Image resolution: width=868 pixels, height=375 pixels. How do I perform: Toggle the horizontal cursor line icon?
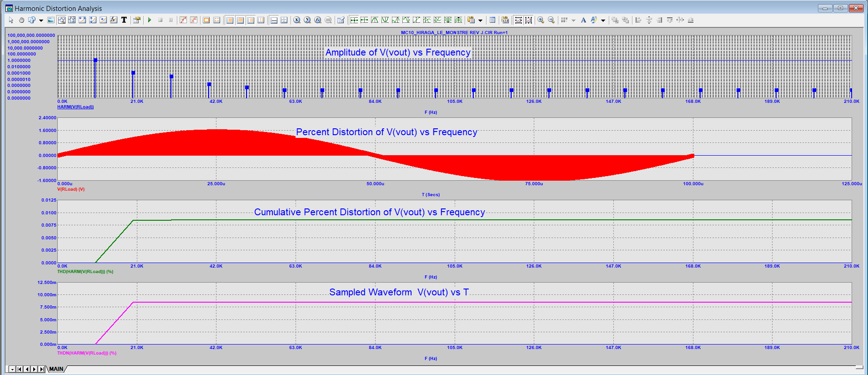coord(274,20)
